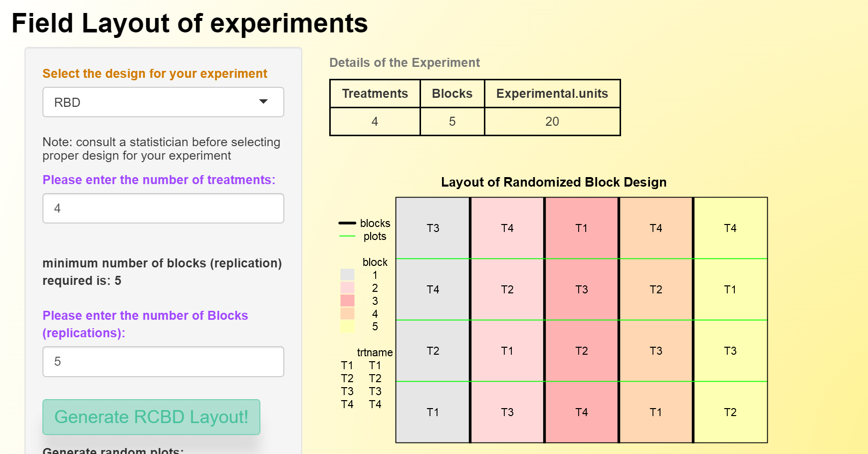Click the green plots line legend marker

(x=347, y=236)
